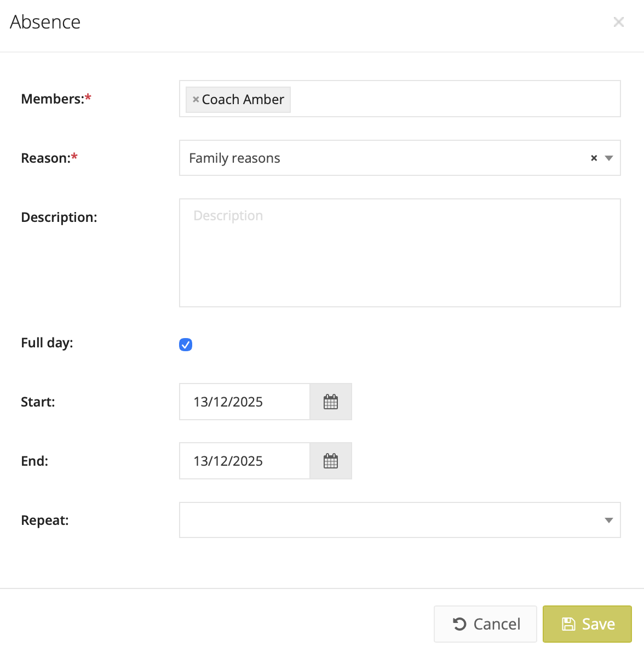Open the Start date calendar picker
This screenshot has width=644, height=652.
331,402
